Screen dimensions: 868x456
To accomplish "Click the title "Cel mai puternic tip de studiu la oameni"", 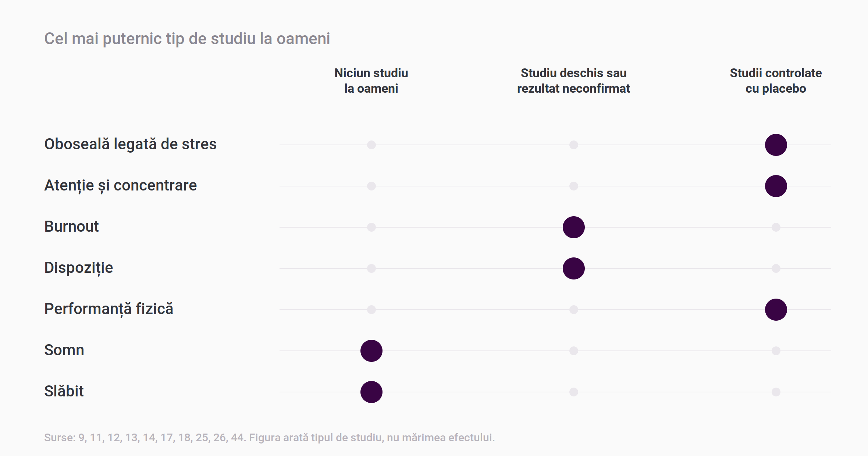I will click(187, 39).
